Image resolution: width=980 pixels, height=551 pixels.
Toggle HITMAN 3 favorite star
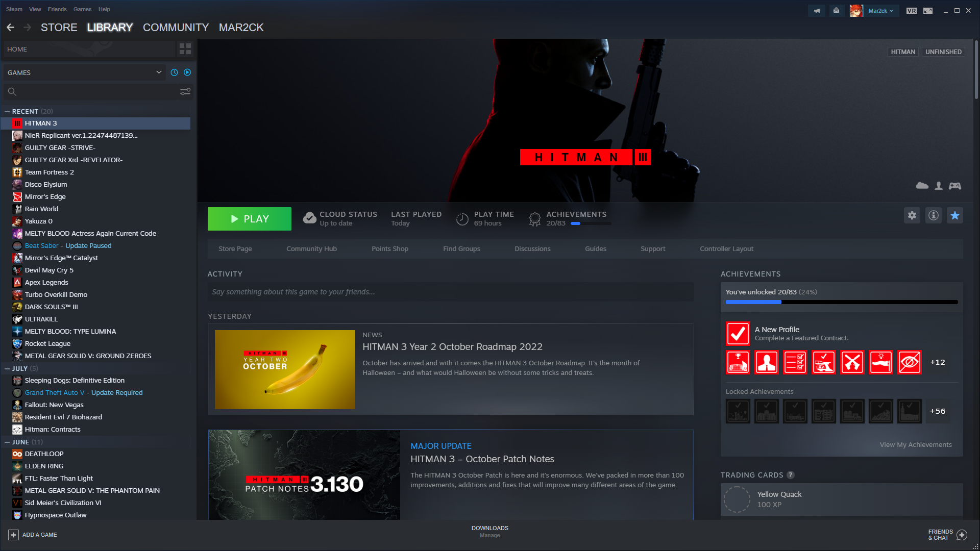tap(955, 215)
